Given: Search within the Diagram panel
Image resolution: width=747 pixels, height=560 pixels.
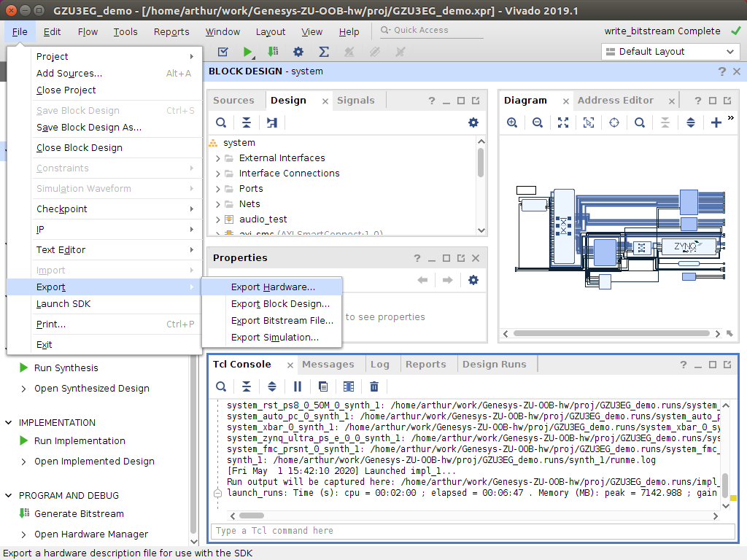Looking at the screenshot, I should pyautogui.click(x=640, y=122).
